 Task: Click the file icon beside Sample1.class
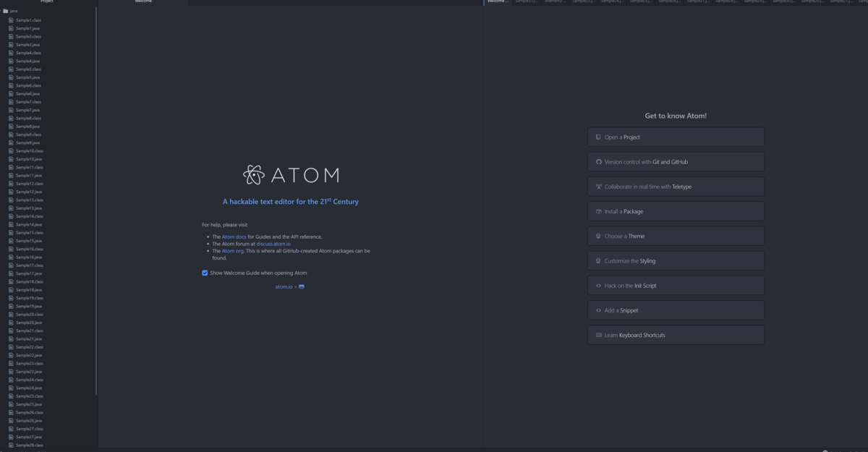click(x=11, y=20)
